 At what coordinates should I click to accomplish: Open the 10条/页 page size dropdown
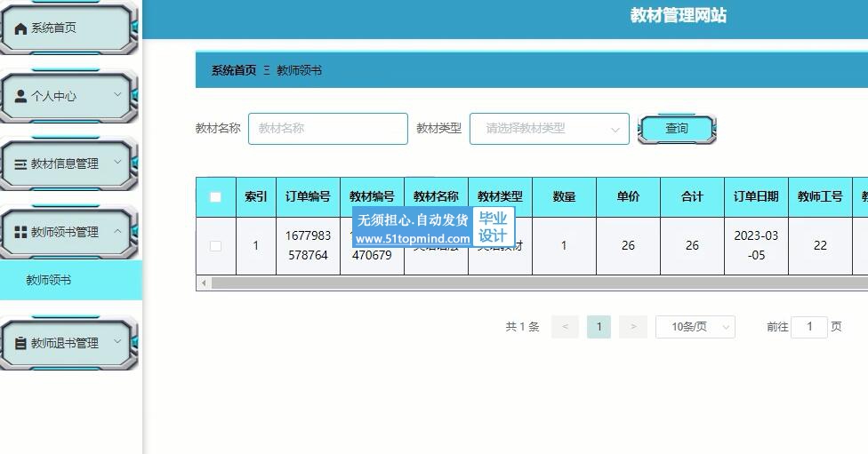point(695,327)
